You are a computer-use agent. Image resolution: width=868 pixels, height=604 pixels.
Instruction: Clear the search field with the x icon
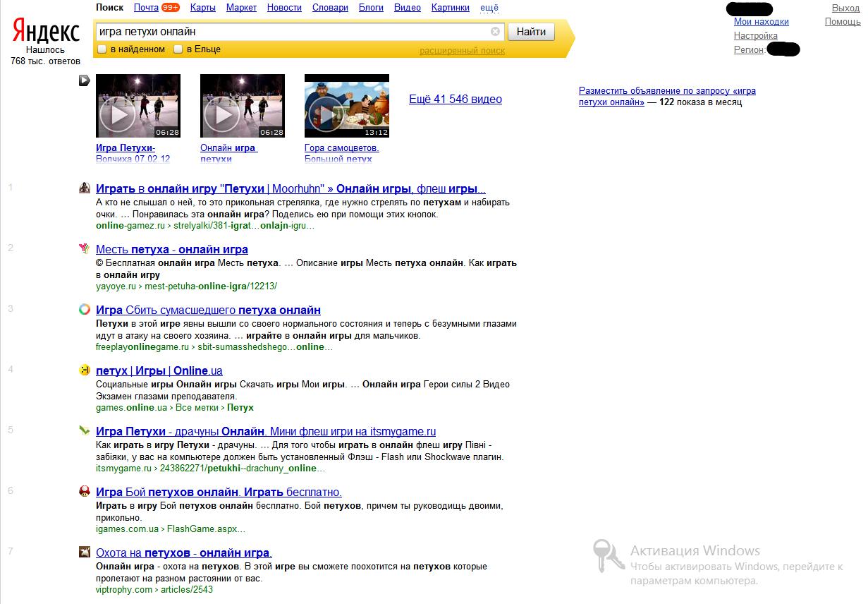[x=495, y=32]
